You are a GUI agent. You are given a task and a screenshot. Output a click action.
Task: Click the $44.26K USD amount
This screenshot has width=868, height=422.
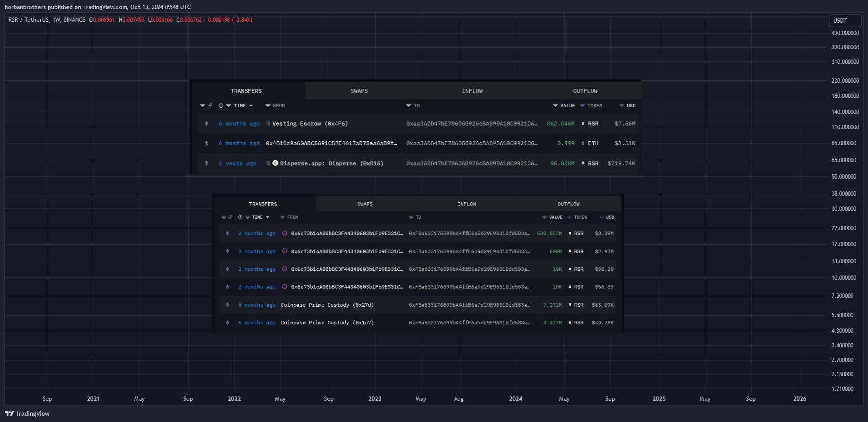pos(603,323)
